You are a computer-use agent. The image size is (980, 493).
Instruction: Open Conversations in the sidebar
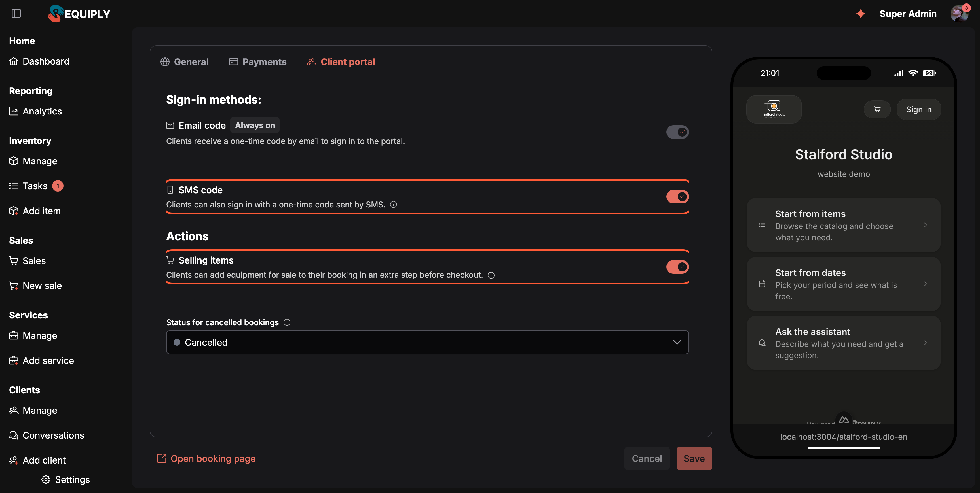(47, 435)
